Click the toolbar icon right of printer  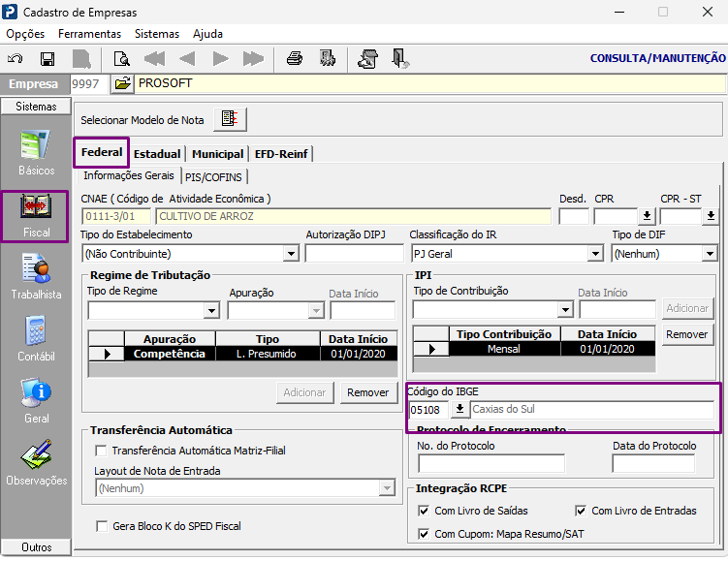pos(328,58)
